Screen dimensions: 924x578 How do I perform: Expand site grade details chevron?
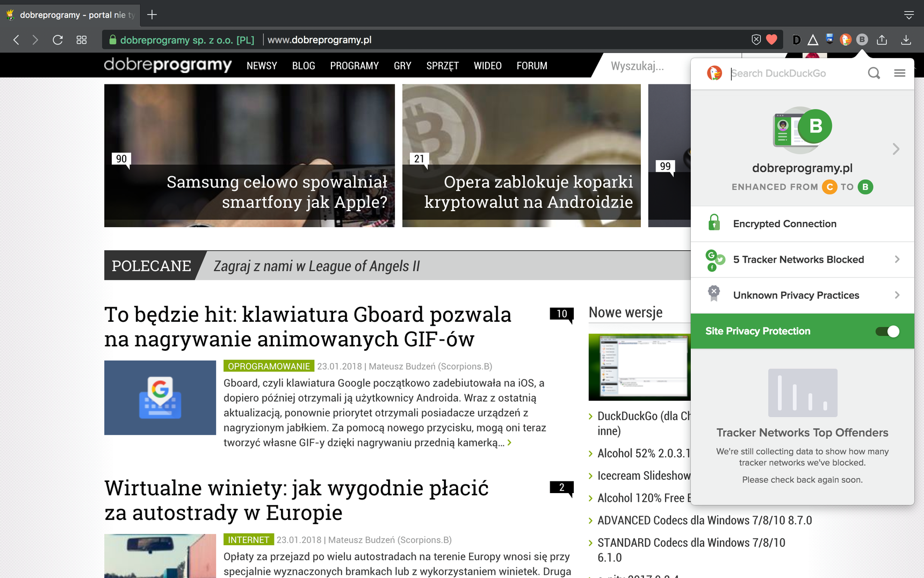click(x=896, y=149)
